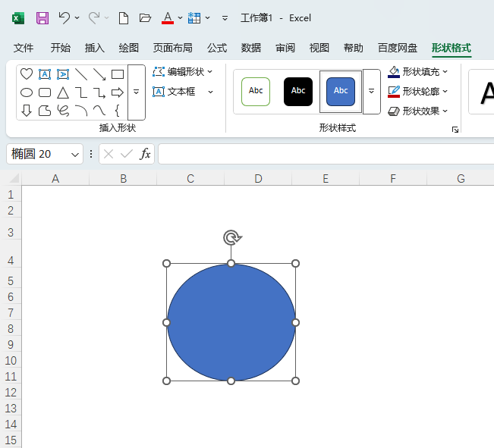
Task: Switch to the 公式 tab
Action: tap(217, 48)
